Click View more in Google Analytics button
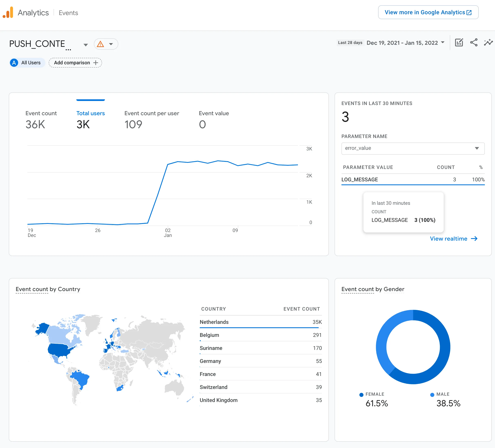 tap(428, 12)
